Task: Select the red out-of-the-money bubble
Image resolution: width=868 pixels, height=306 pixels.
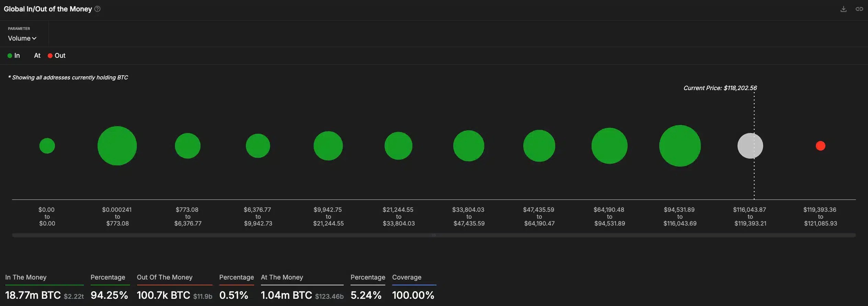Action: (821, 146)
